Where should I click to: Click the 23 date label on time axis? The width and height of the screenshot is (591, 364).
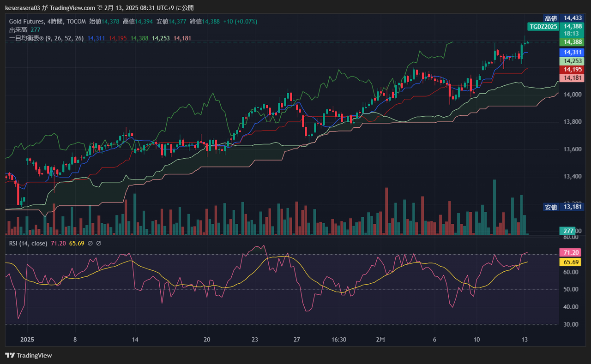click(x=255, y=340)
